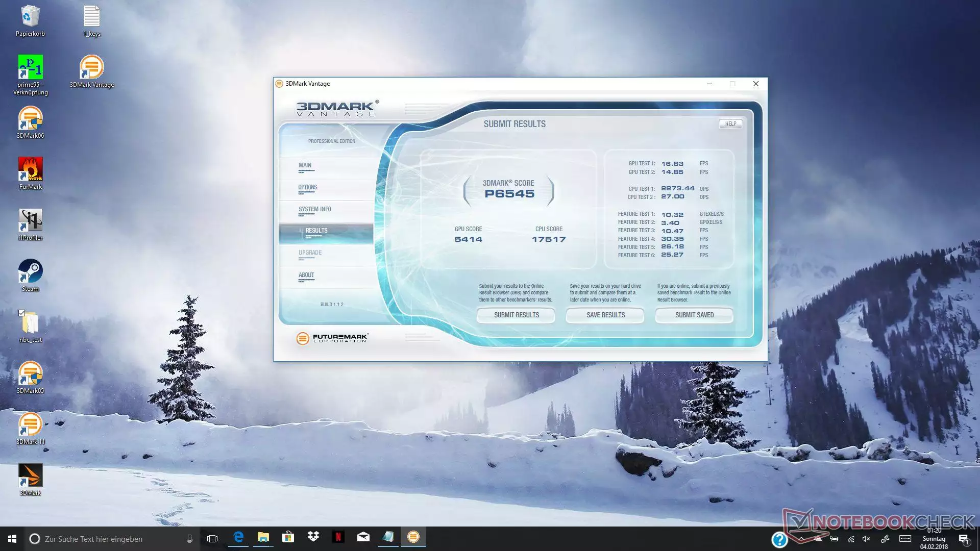The height and width of the screenshot is (551, 980).
Task: Open Task View on the taskbar
Action: point(212,539)
